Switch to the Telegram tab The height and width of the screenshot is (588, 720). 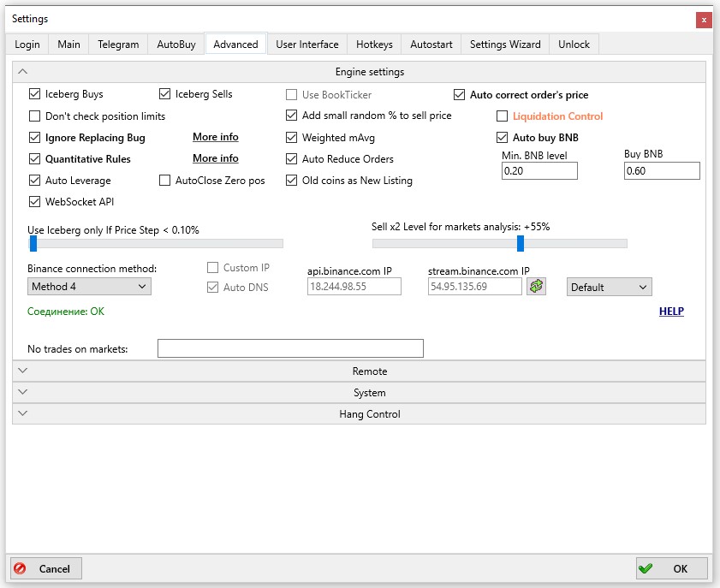click(118, 45)
